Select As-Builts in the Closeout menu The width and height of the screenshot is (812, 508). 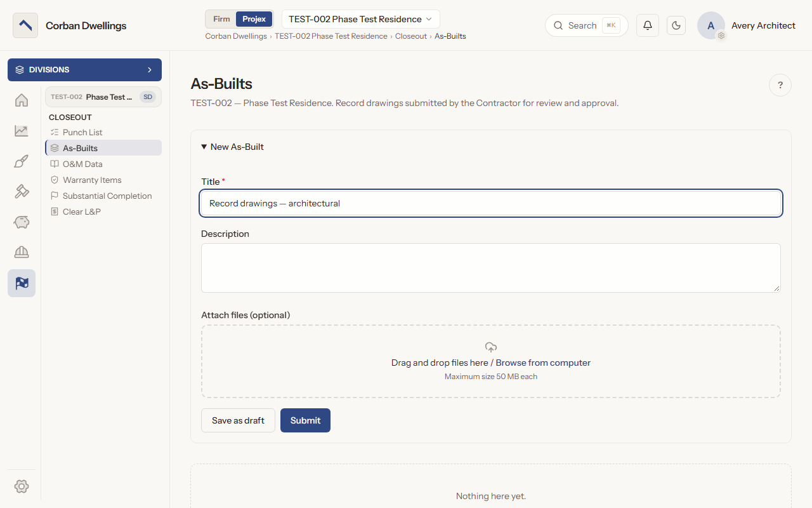point(103,148)
